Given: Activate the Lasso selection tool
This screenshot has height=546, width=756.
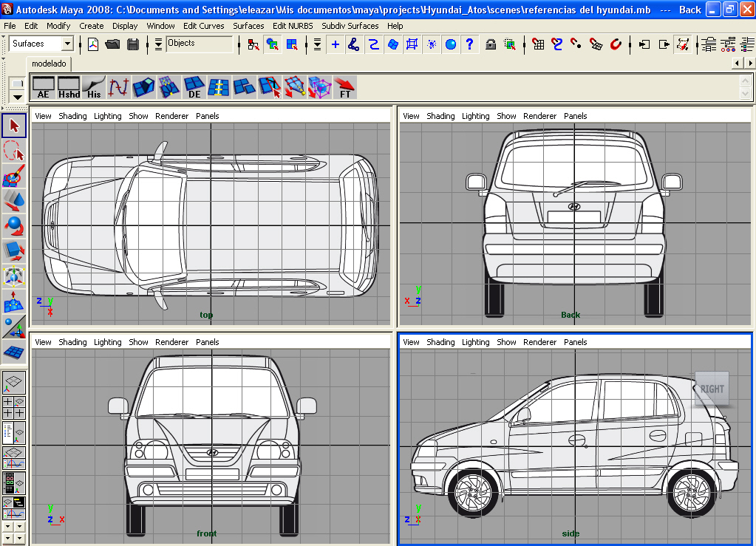Looking at the screenshot, I should 14,151.
